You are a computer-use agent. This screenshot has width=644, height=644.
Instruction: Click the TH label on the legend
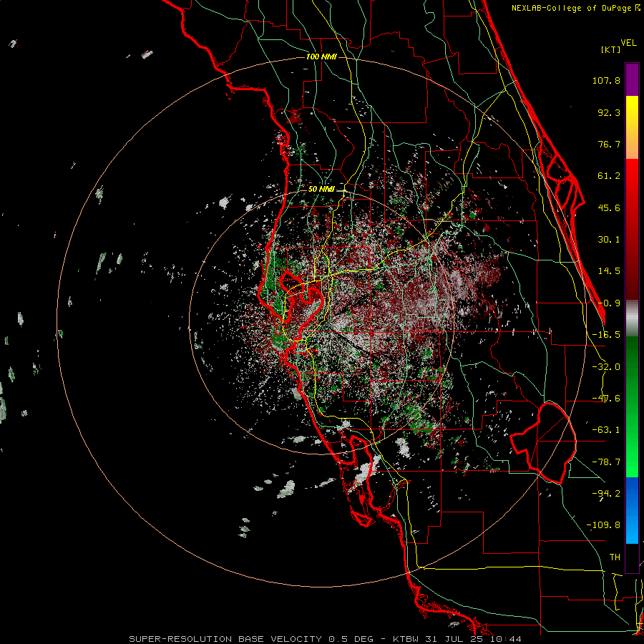pos(615,557)
